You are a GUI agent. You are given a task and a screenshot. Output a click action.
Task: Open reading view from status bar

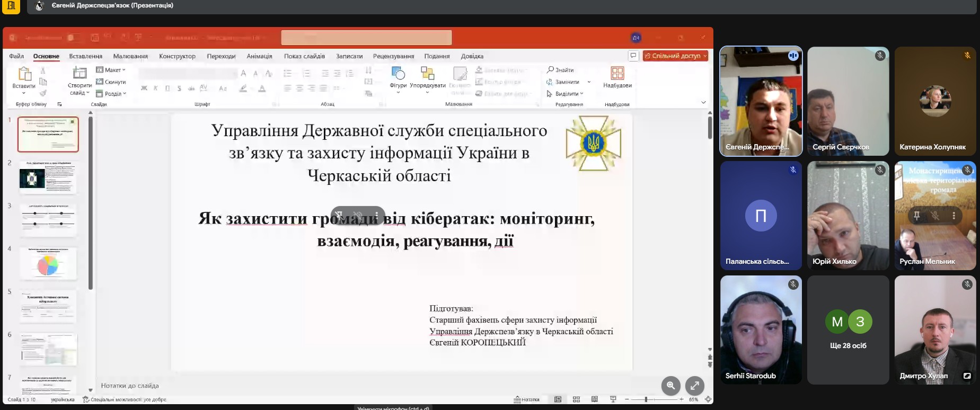(595, 399)
